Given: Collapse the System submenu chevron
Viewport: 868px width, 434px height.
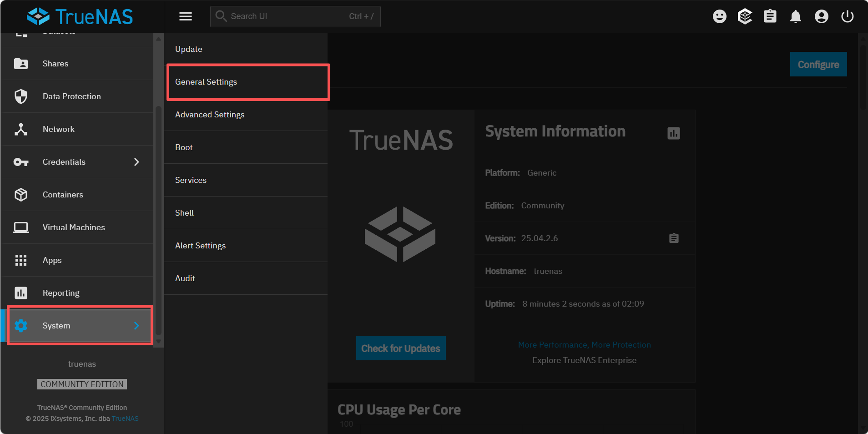Looking at the screenshot, I should click(x=136, y=326).
